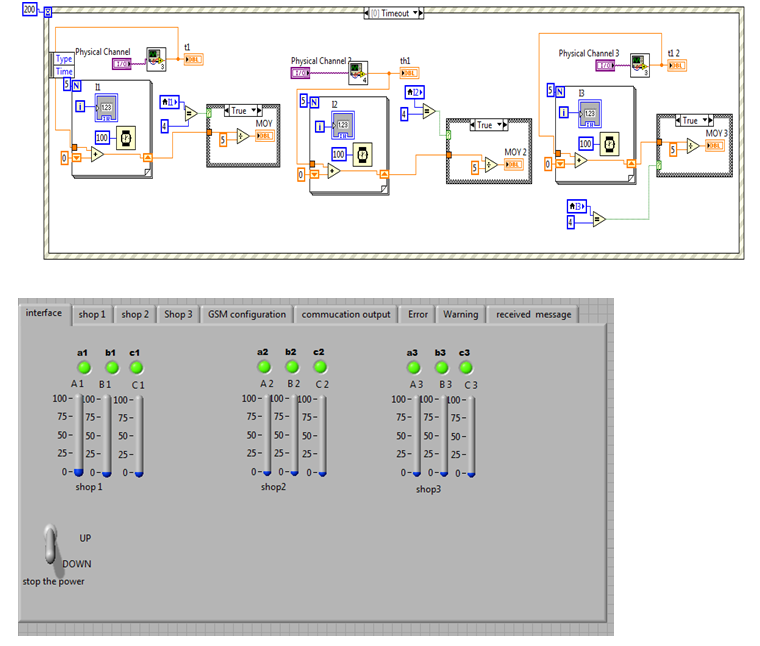The image size is (760, 646).
Task: Go to previous event case using left arrow
Action: 367,13
